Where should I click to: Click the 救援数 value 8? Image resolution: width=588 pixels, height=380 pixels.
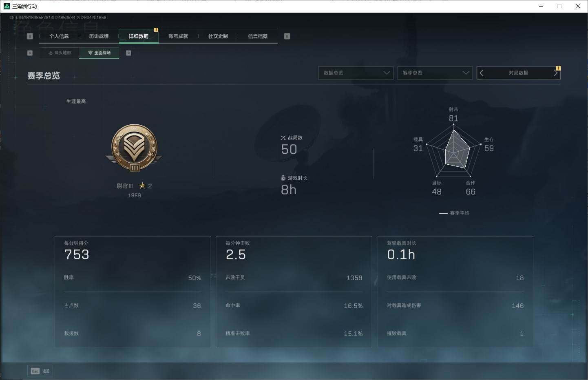[199, 334]
